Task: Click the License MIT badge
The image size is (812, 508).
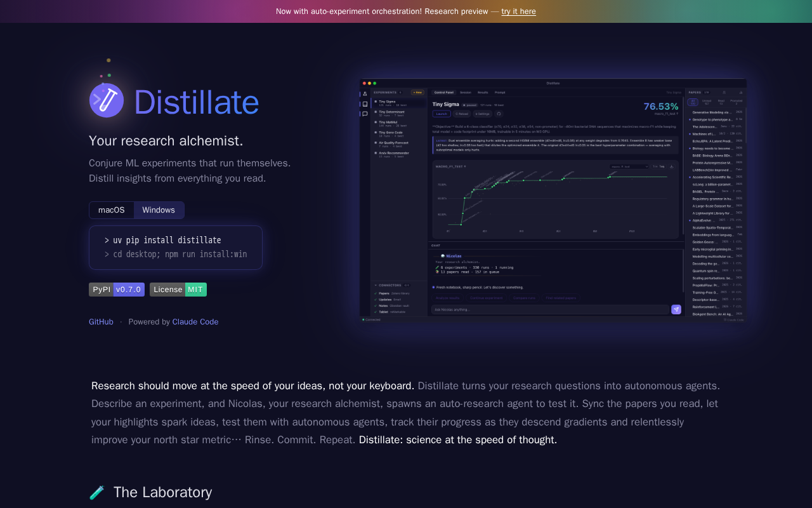Action: pos(178,290)
